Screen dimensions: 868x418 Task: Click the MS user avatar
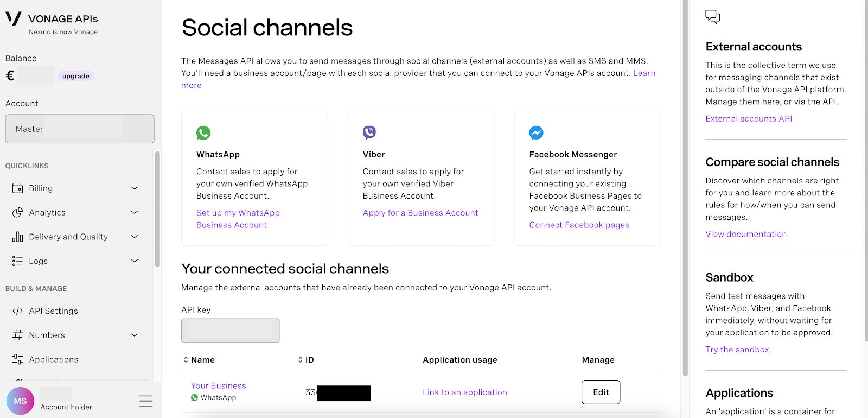(x=20, y=401)
